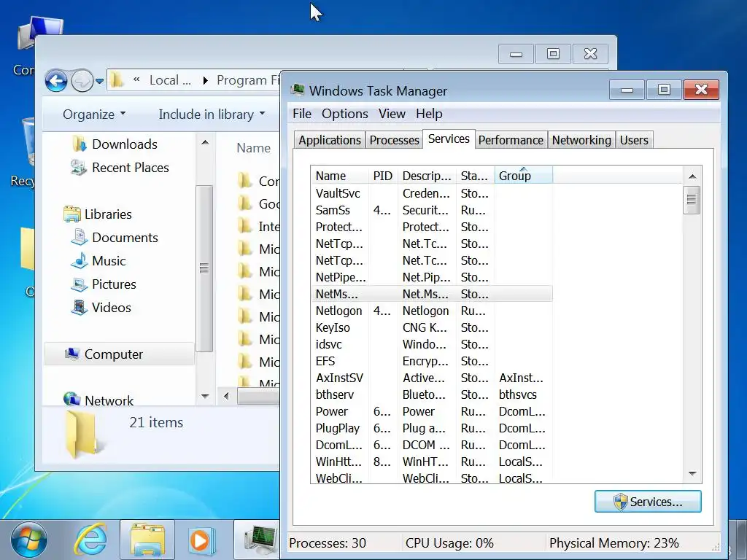Click services list scroll up arrow
This screenshot has width=747, height=560.
pyautogui.click(x=692, y=176)
